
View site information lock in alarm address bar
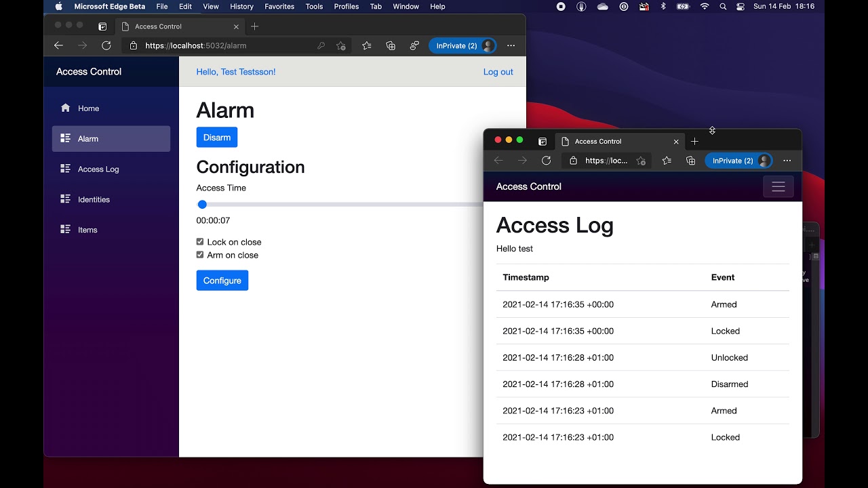pos(133,45)
